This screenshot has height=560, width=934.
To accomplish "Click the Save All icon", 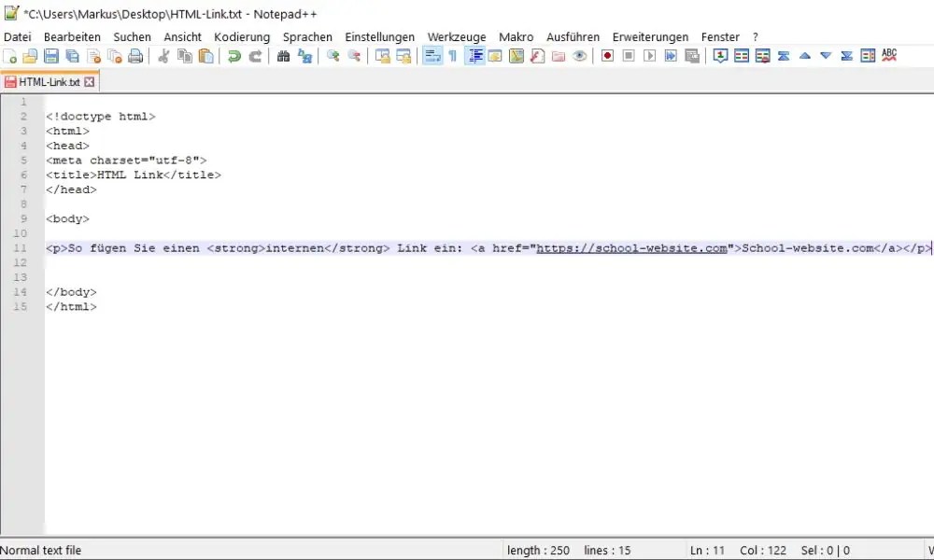I will (73, 56).
